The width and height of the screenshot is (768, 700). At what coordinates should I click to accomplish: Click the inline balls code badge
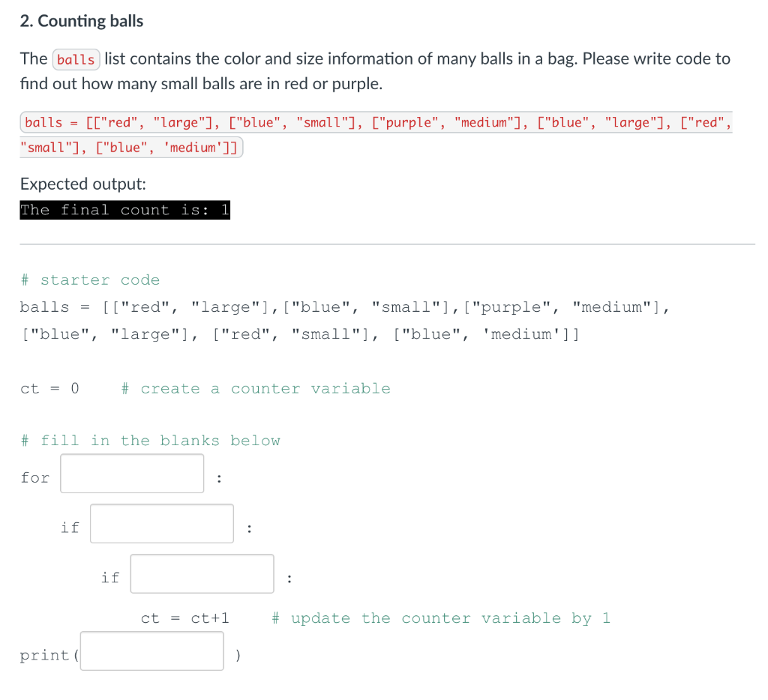tap(76, 59)
